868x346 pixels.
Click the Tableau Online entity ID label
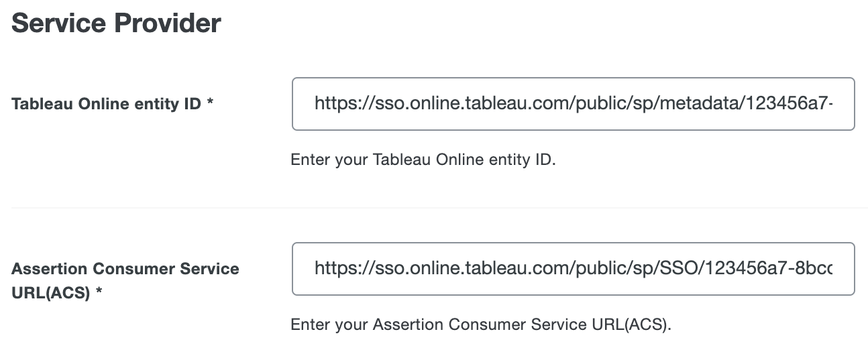(x=106, y=105)
